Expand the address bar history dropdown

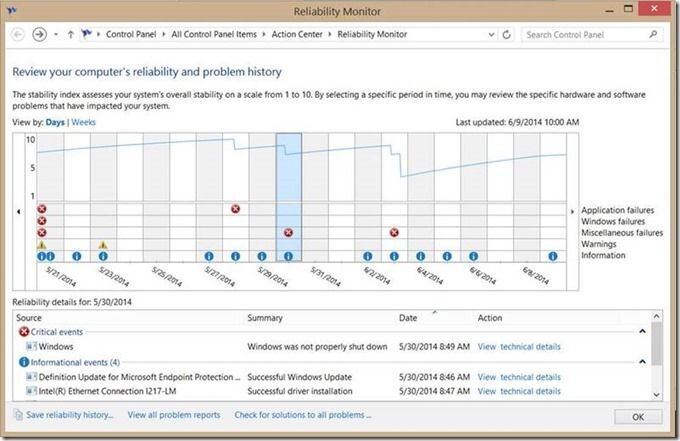coord(491,34)
